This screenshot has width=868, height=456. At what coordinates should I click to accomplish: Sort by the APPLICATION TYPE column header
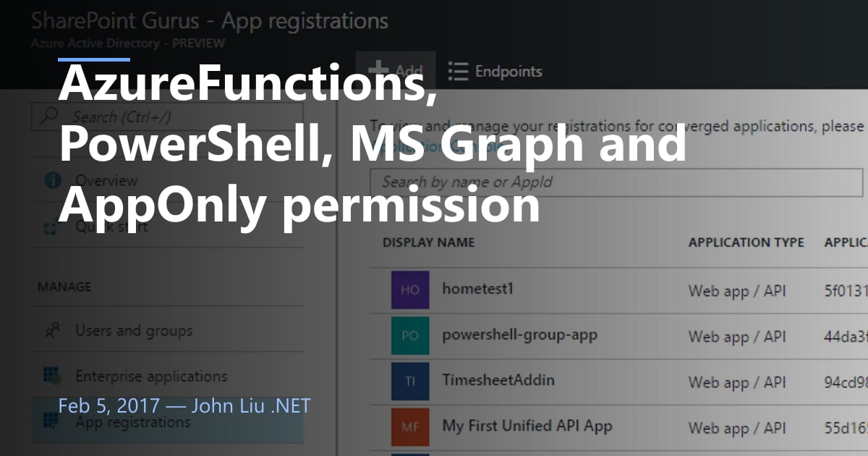[746, 242]
